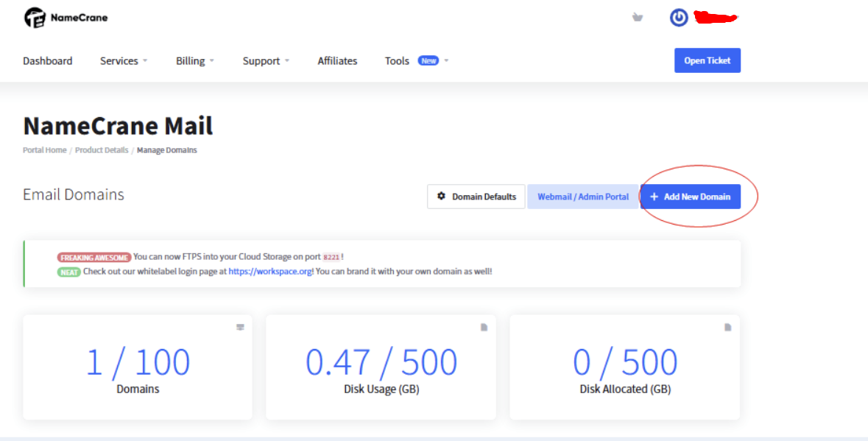
Task: Expand the Billing dropdown menu
Action: pyautogui.click(x=195, y=61)
